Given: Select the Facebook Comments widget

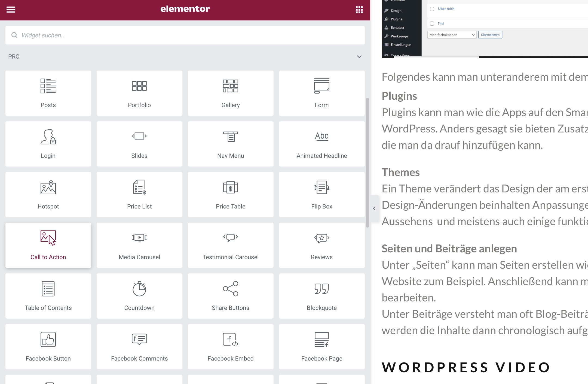Looking at the screenshot, I should click(139, 347).
